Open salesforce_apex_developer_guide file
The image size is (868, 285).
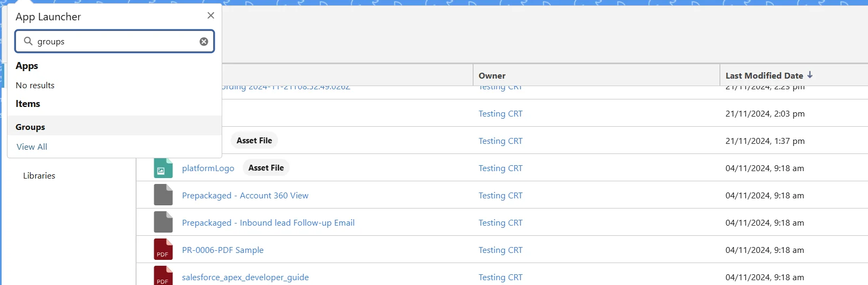(245, 277)
